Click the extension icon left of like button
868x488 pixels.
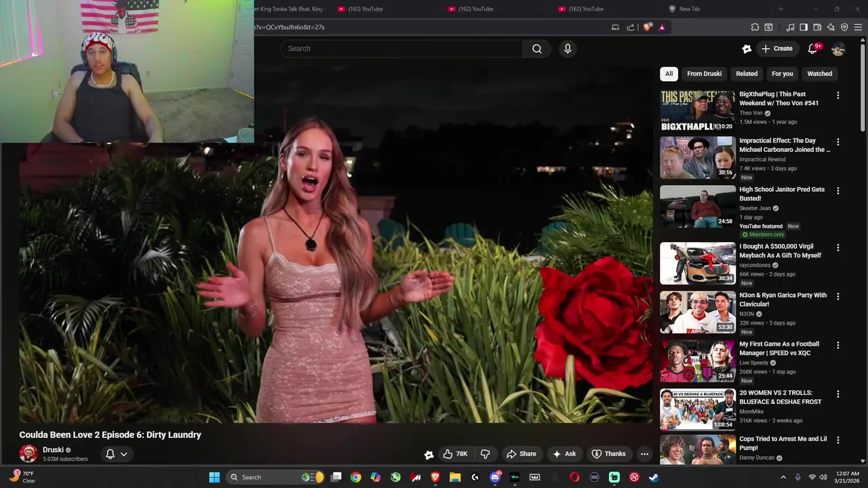click(429, 454)
